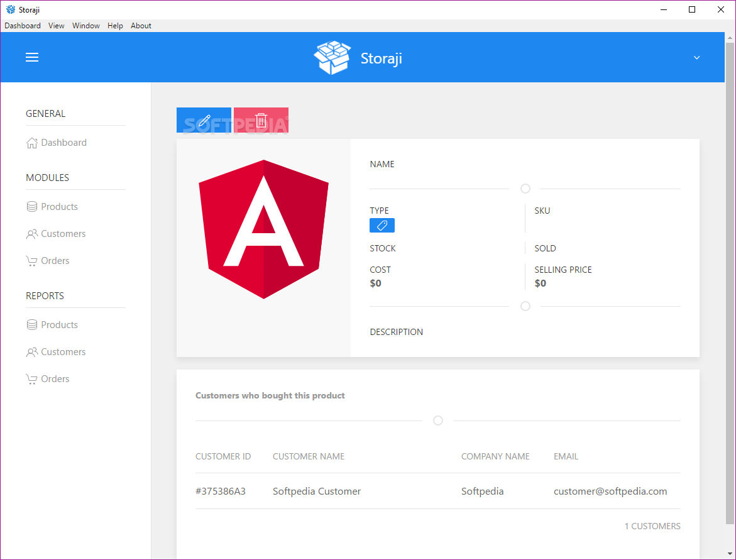Click the 'SOLD' label

point(545,248)
